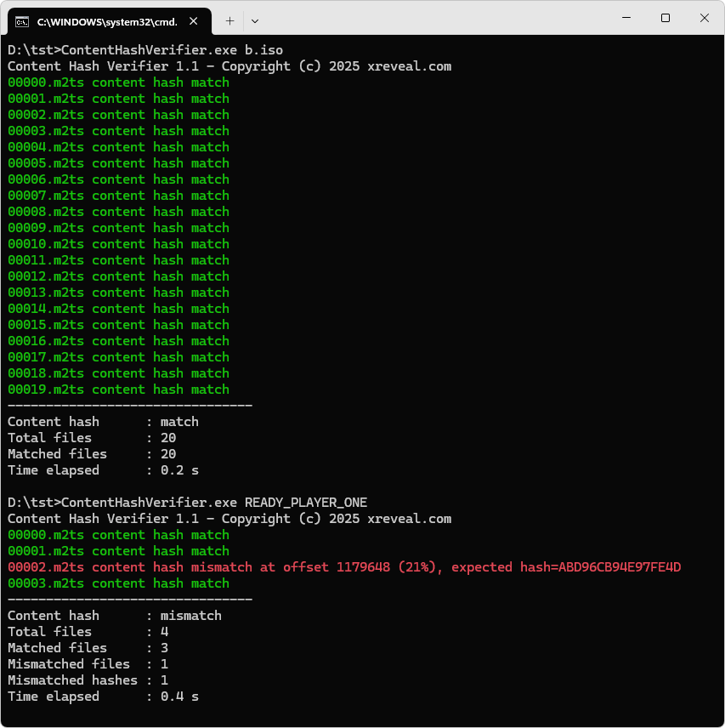Click the Time elapsed 0.2 s line
This screenshot has width=725, height=728.
click(x=103, y=470)
